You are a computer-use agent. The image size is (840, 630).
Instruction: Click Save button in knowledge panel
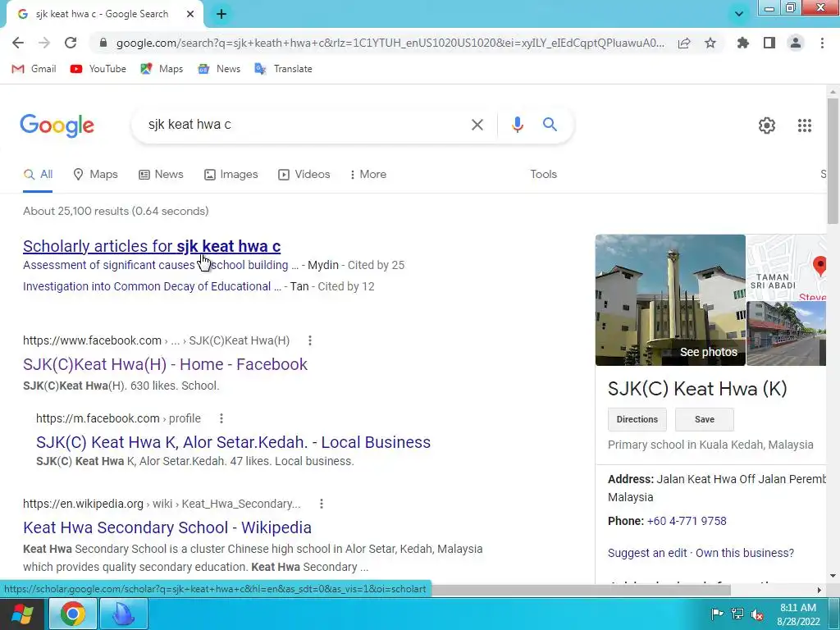coord(705,419)
